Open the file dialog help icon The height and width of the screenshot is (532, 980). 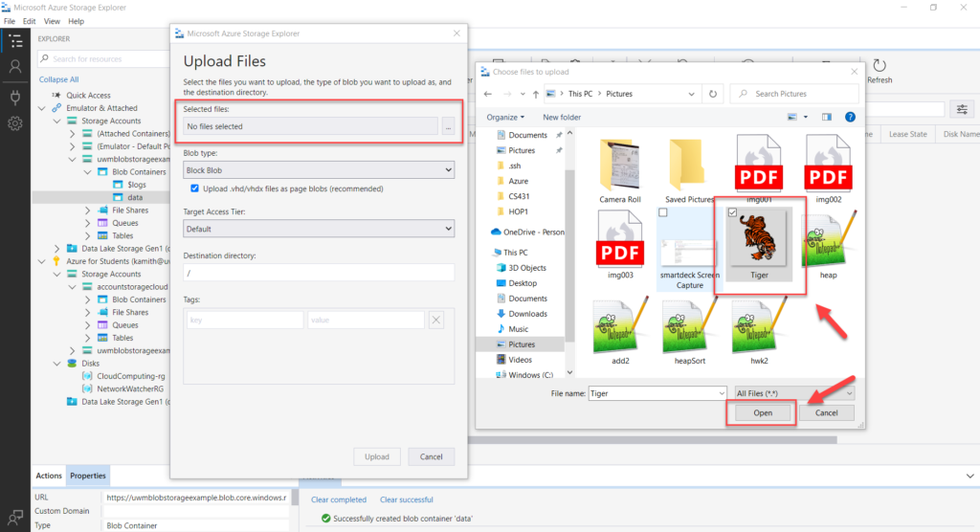[x=850, y=117]
